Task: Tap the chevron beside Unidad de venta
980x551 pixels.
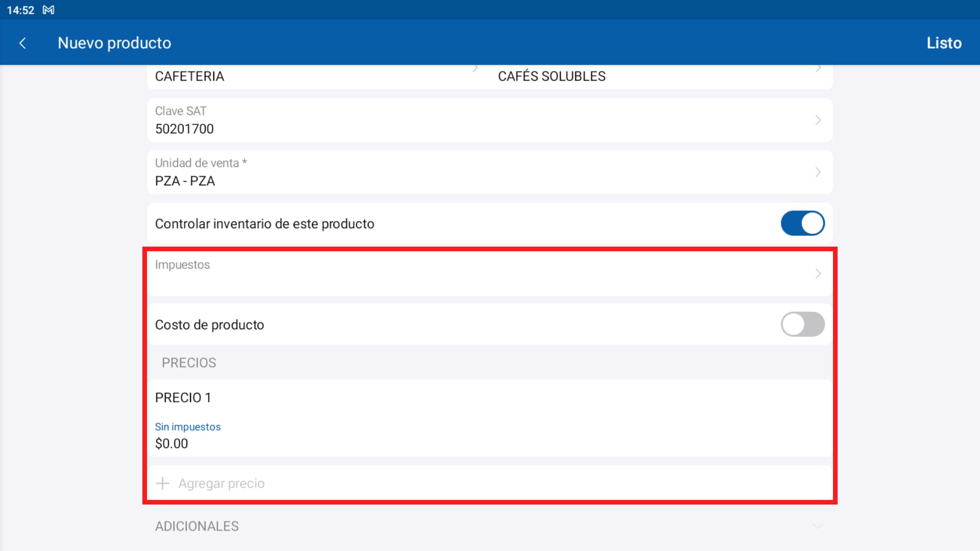Action: (818, 172)
